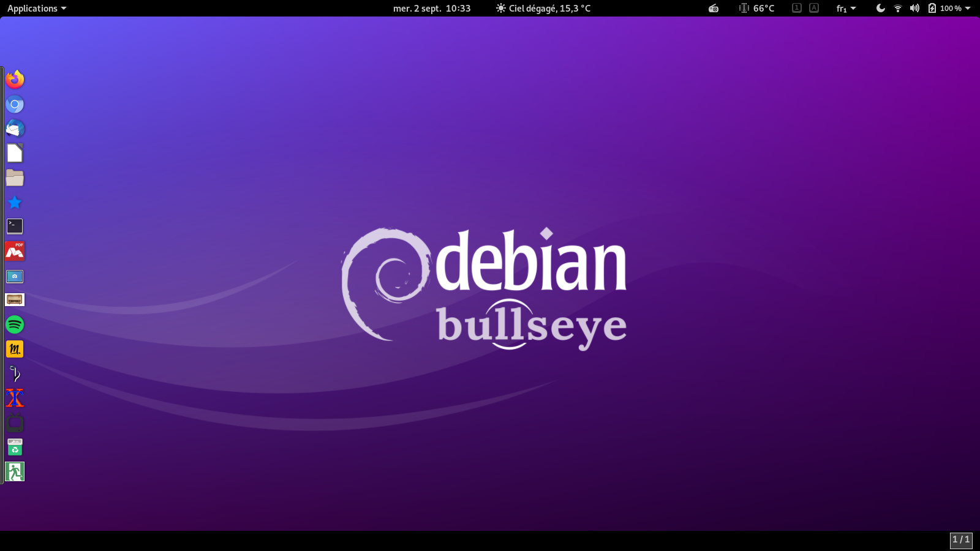The height and width of the screenshot is (551, 980).
Task: Open Thunderbird mail client
Action: point(15,129)
